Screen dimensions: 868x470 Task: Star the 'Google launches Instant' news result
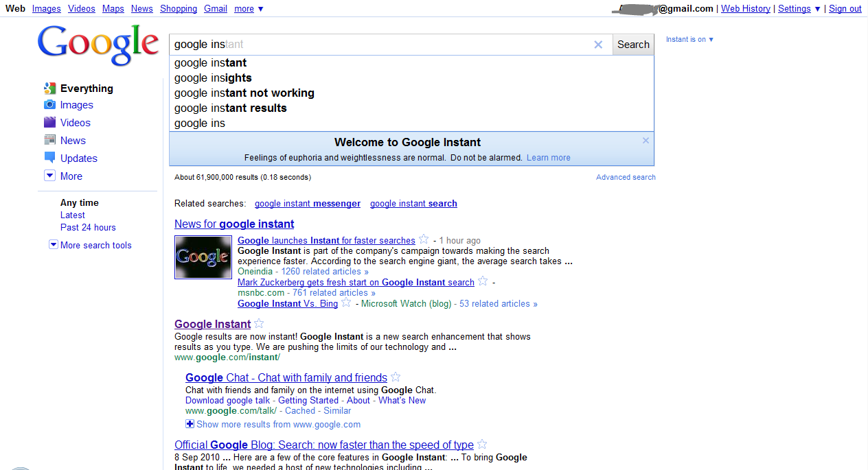(424, 239)
